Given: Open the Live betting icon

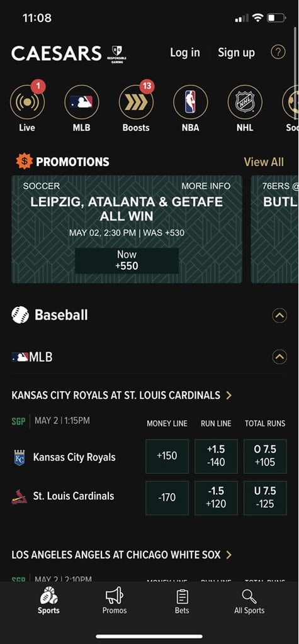Looking at the screenshot, I should click(27, 103).
